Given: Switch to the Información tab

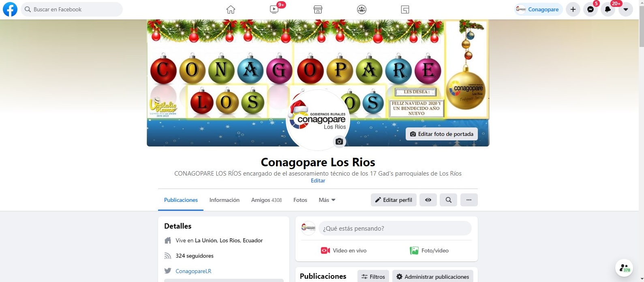Looking at the screenshot, I should coord(225,200).
